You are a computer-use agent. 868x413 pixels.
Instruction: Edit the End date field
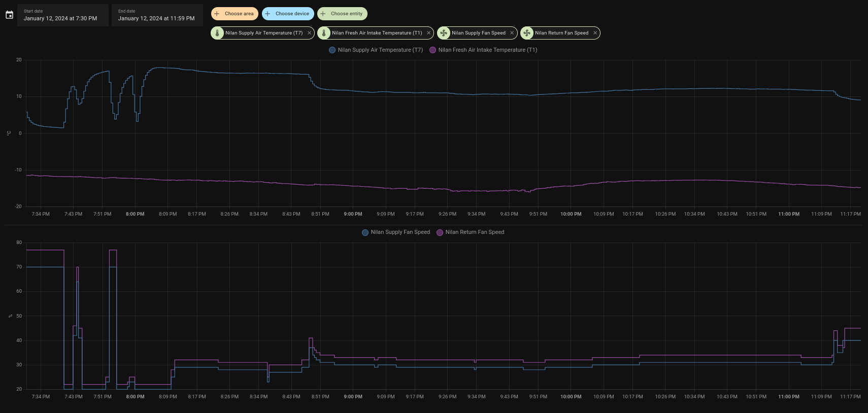[x=157, y=15]
